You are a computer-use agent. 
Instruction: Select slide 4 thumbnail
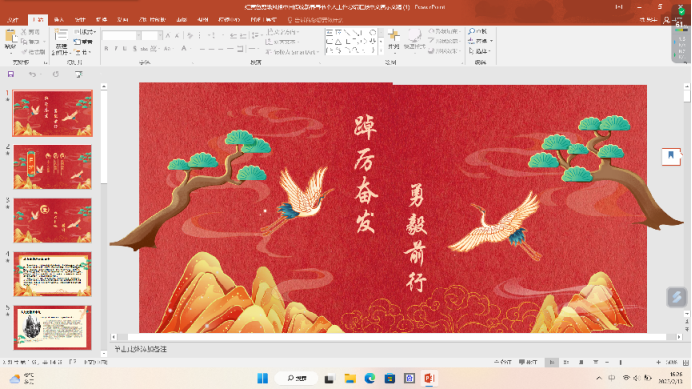click(53, 274)
